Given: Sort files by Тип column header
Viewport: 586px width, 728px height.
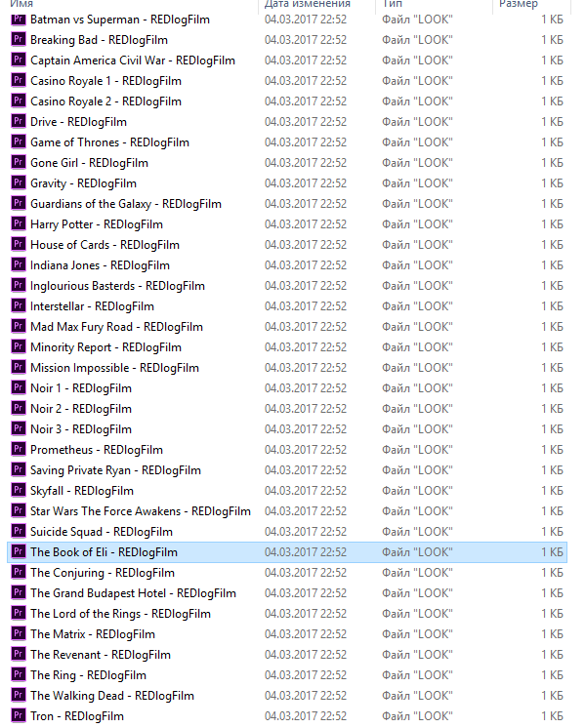Looking at the screenshot, I should pos(393,4).
